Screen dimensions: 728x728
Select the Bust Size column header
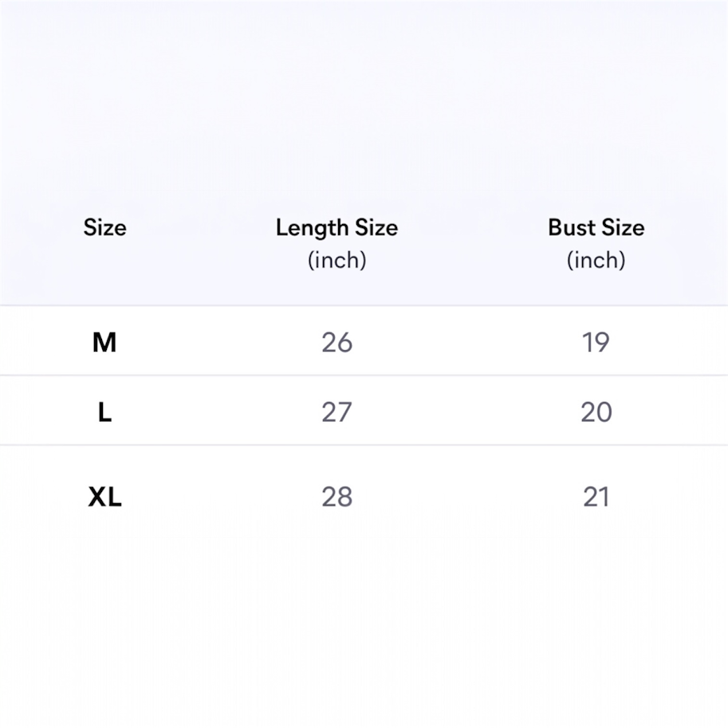pyautogui.click(x=596, y=228)
